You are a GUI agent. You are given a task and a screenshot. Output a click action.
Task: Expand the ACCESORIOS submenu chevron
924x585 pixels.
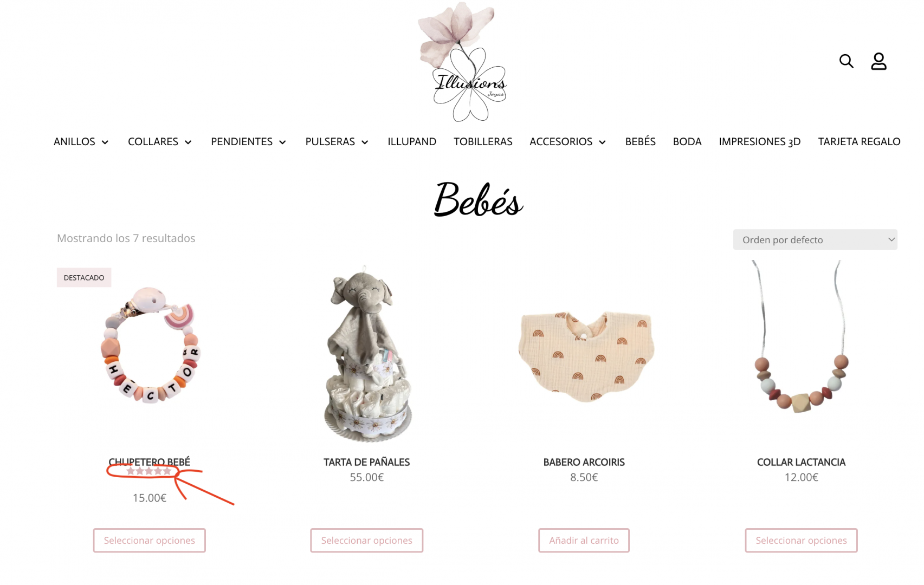click(x=602, y=142)
